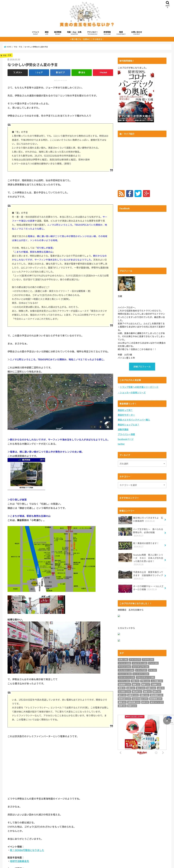Open the Google Plus icon
174x868 pixels.
[146, 193]
